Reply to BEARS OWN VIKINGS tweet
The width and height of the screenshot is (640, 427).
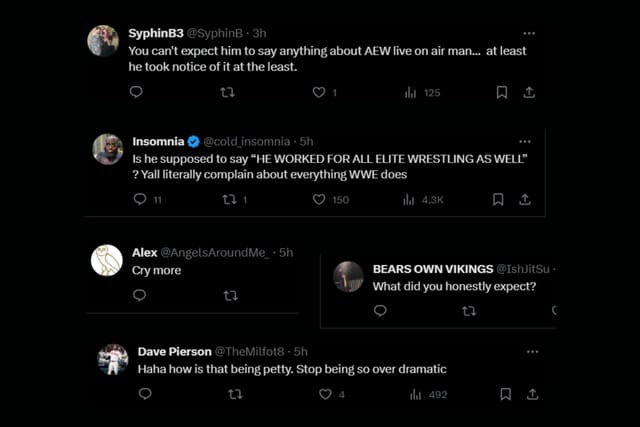click(x=380, y=311)
